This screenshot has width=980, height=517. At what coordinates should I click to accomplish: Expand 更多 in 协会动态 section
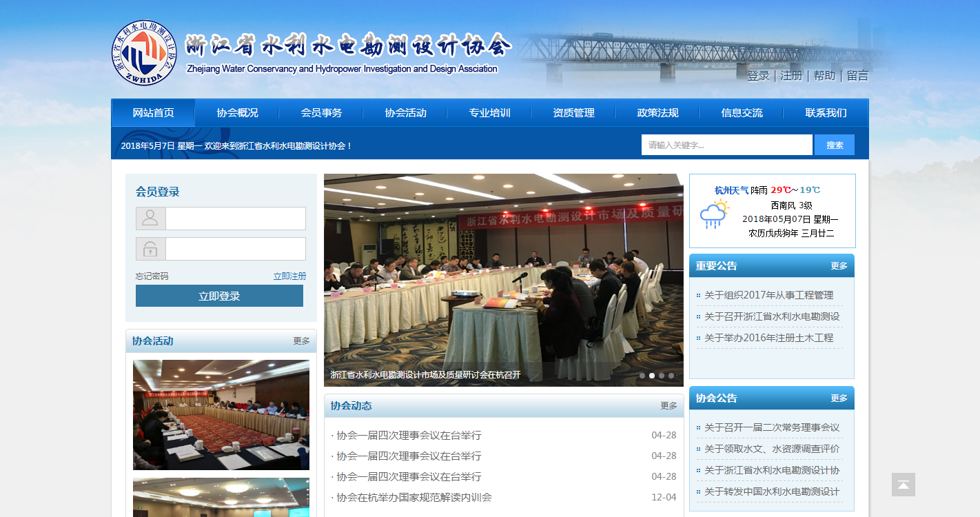point(668,406)
